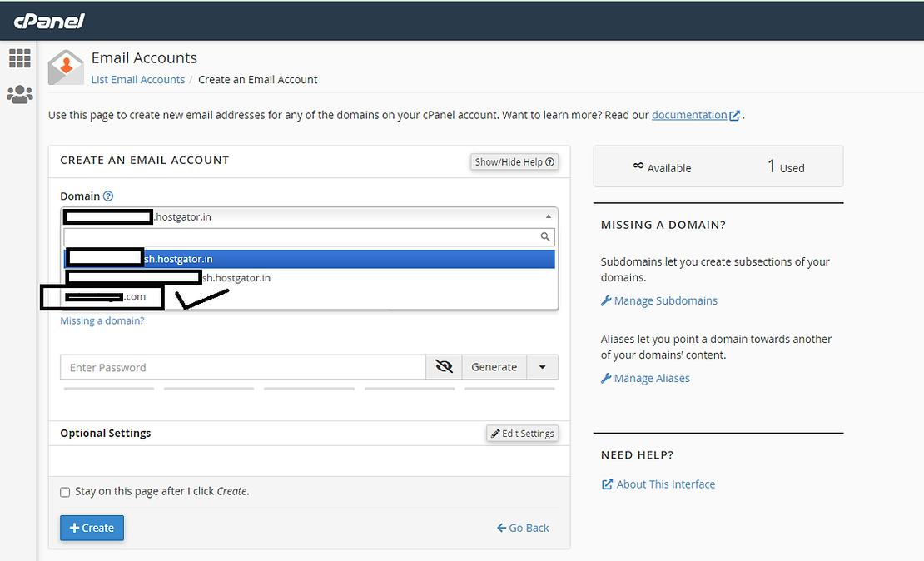Focus the Enter Password field
Image resolution: width=924 pixels, height=561 pixels.
(243, 367)
